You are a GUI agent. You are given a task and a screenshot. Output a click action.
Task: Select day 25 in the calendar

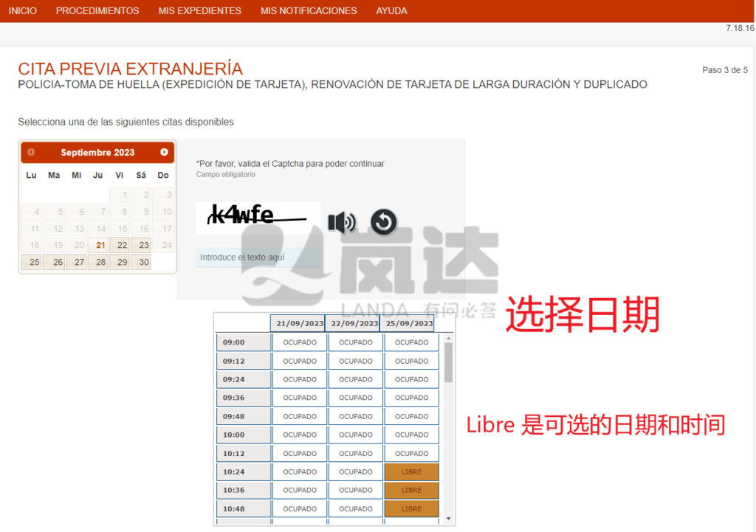32,262
